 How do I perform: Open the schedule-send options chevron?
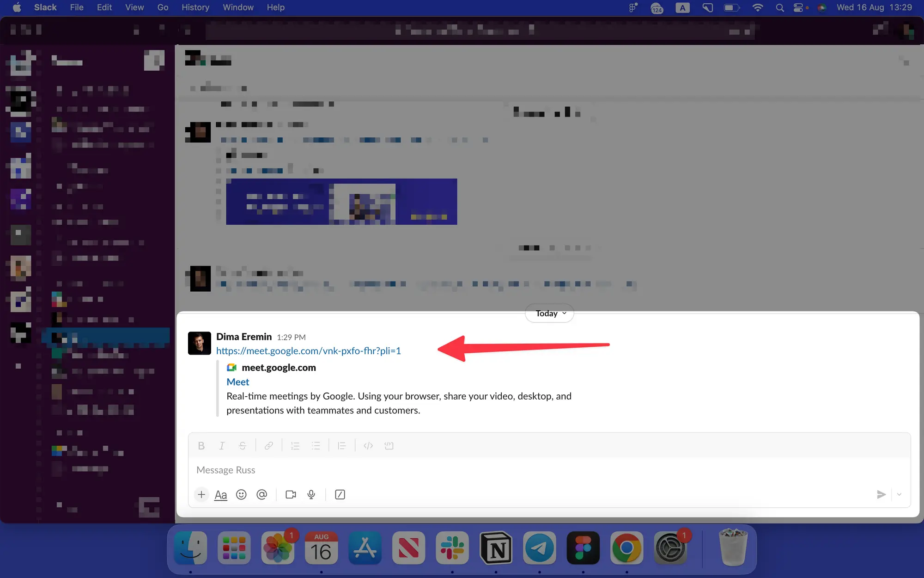point(899,494)
